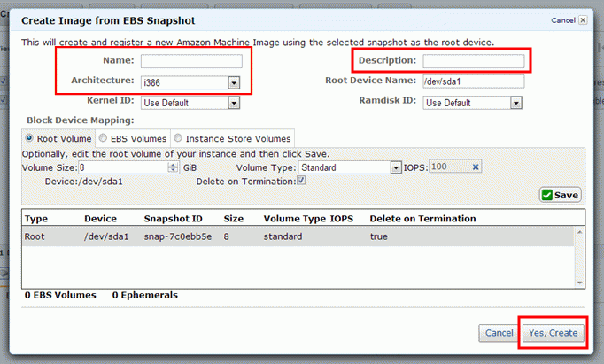The height and width of the screenshot is (364, 604).
Task: Click the Device column header
Action: [101, 219]
